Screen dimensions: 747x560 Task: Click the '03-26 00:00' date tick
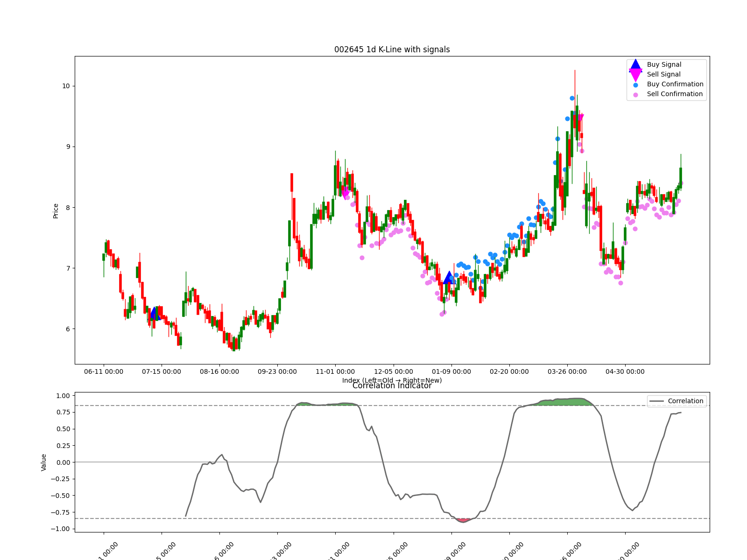567,372
